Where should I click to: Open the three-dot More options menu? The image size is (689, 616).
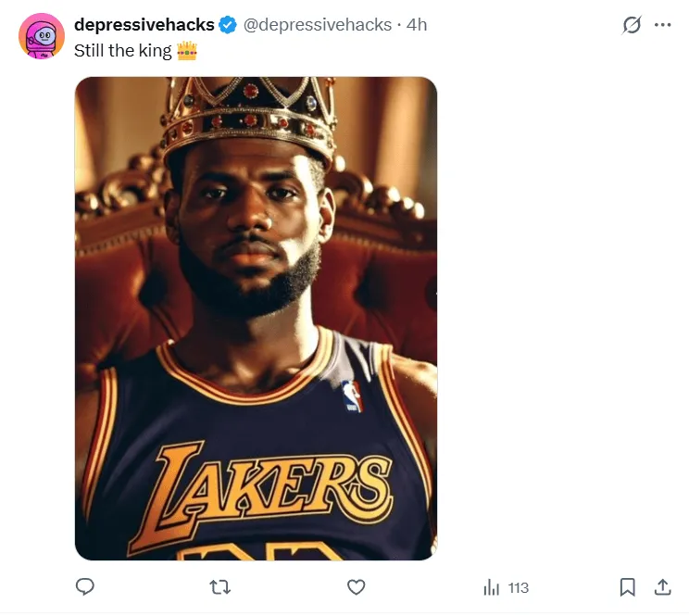tap(662, 25)
